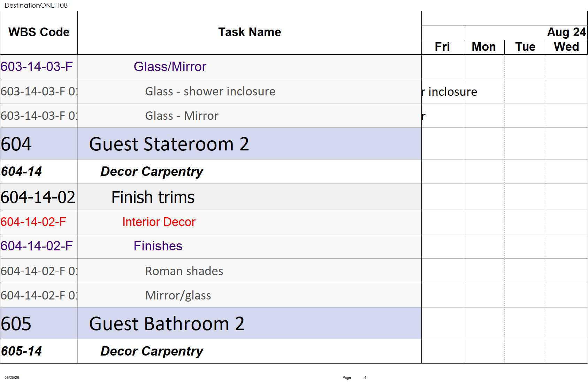This screenshot has width=588, height=382.
Task: Select the Roman shades task
Action: tap(184, 271)
